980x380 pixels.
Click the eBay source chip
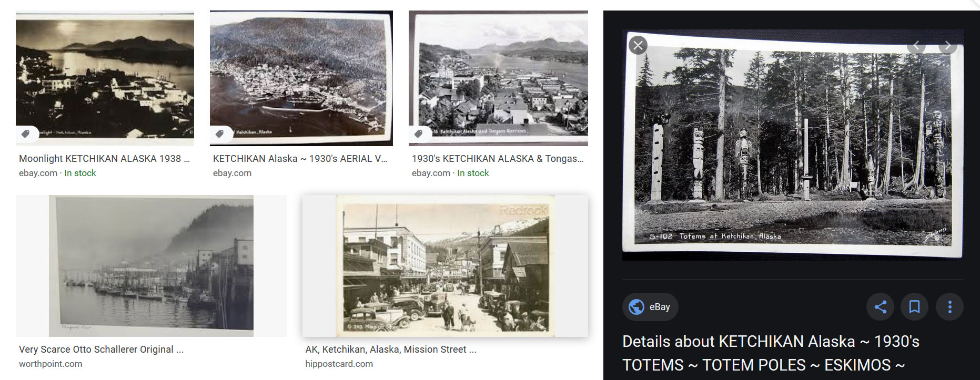click(x=650, y=307)
